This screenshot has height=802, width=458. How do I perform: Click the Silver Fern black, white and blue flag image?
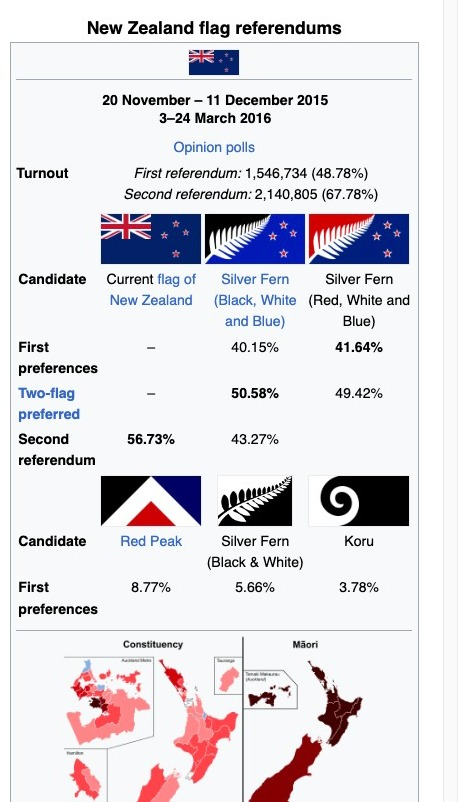click(255, 239)
